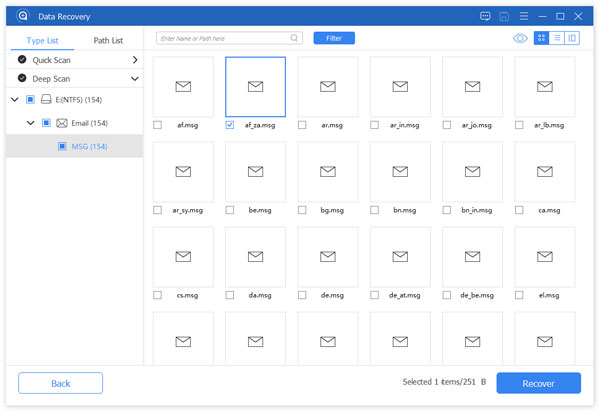Switch to thumbnail grid view

541,38
